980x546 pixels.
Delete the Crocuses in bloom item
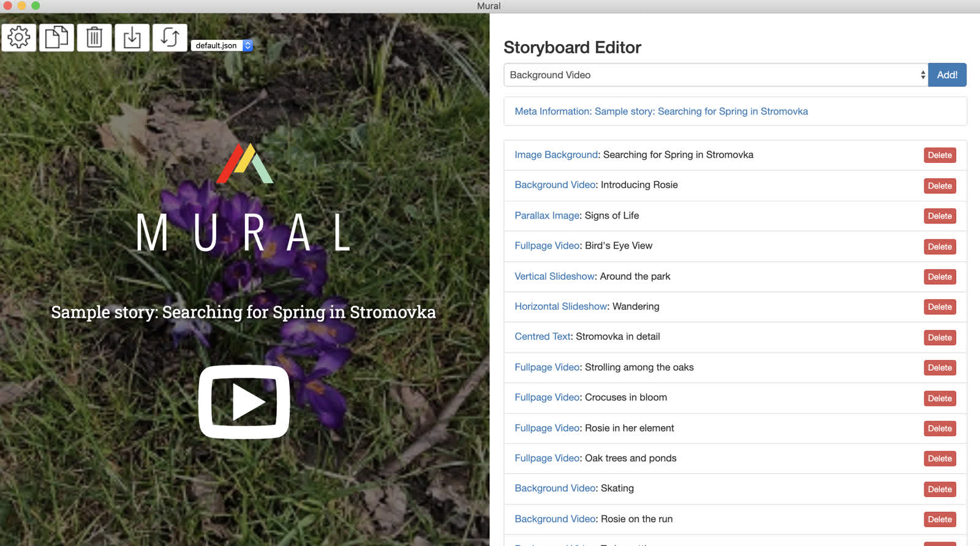coord(940,398)
